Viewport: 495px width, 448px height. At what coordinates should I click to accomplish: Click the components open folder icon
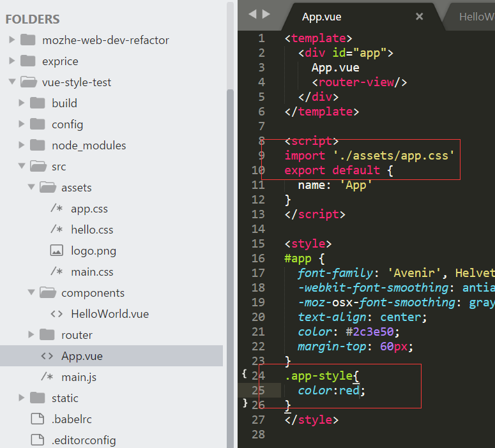pyautogui.click(x=48, y=292)
